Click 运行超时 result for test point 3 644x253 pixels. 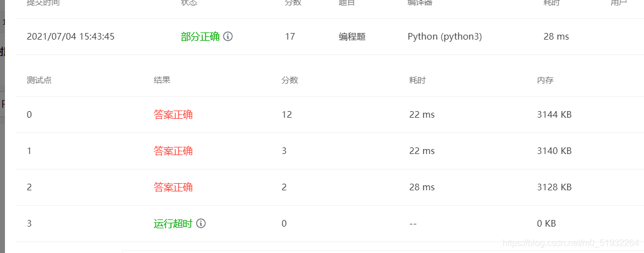(173, 223)
